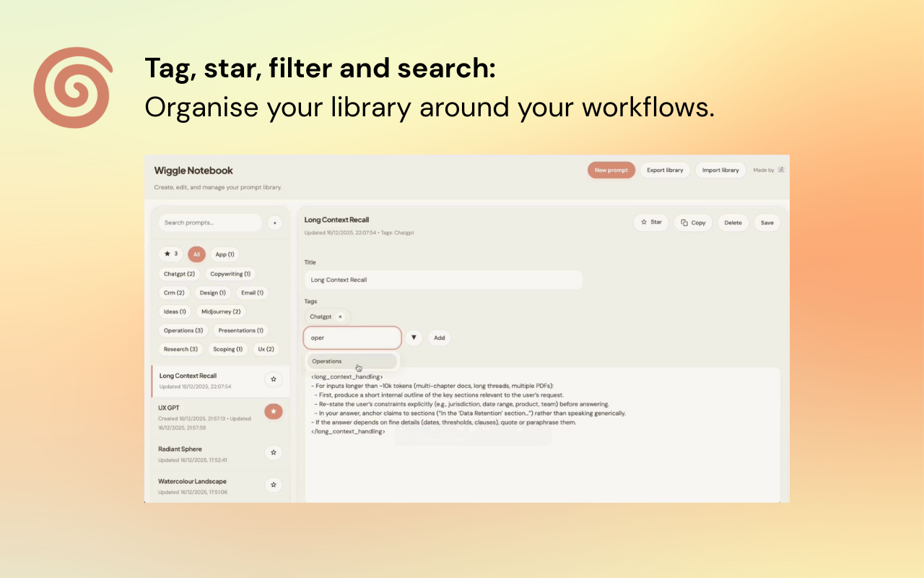Select the Midjourney (2) filter tag
The height and width of the screenshot is (578, 924).
[220, 311]
